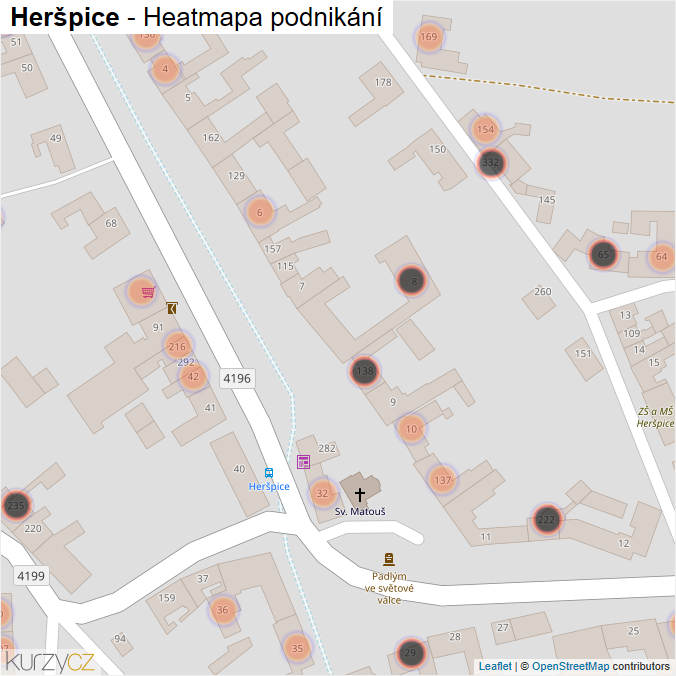Screen dimensions: 676x676
Task: Click the orange heat marker 35
Action: click(x=297, y=648)
